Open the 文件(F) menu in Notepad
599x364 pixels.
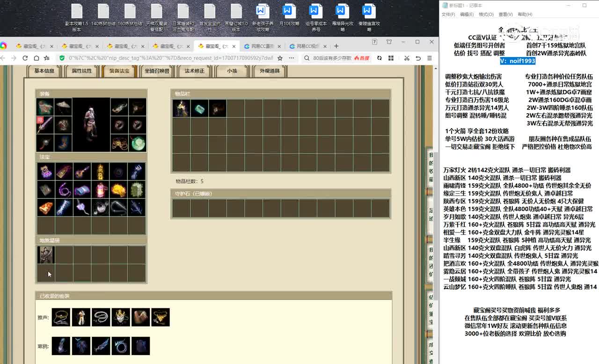coord(448,15)
